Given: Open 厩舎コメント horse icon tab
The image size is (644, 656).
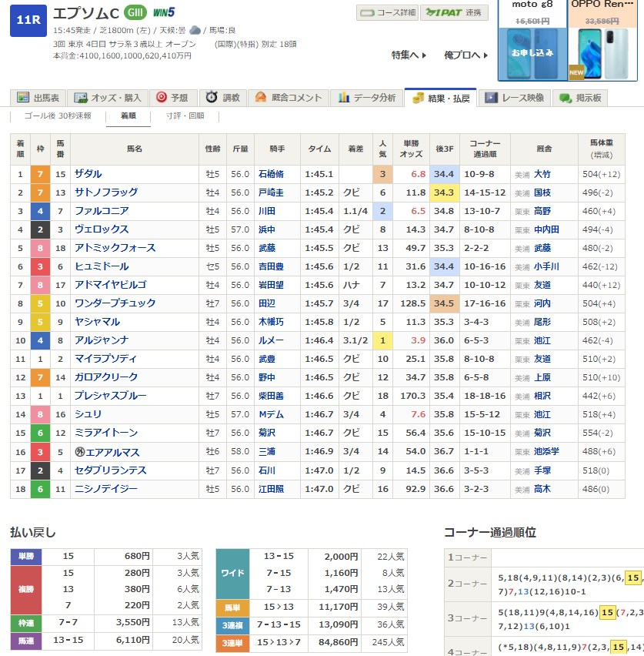Looking at the screenshot, I should tap(289, 98).
